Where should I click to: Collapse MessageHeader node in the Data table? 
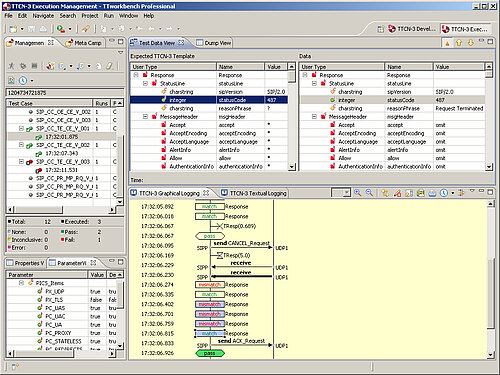coord(314,117)
